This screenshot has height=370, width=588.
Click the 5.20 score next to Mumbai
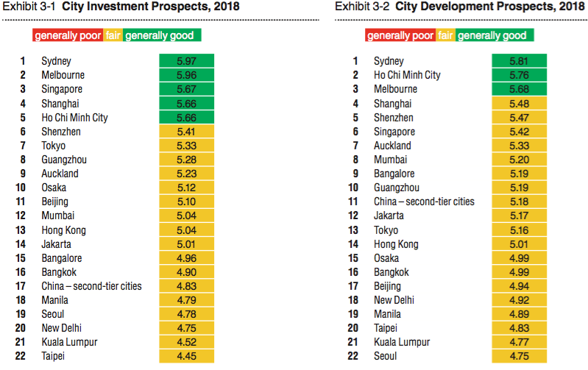click(x=519, y=160)
